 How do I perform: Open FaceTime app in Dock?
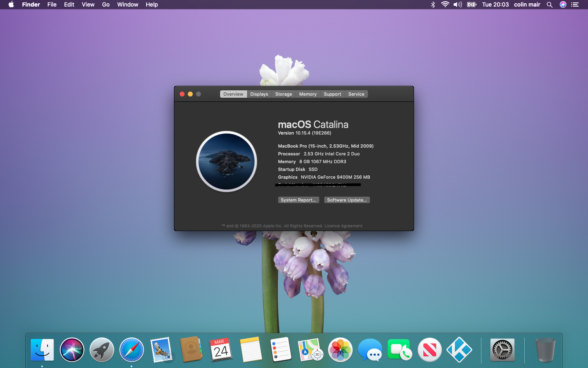[400, 350]
